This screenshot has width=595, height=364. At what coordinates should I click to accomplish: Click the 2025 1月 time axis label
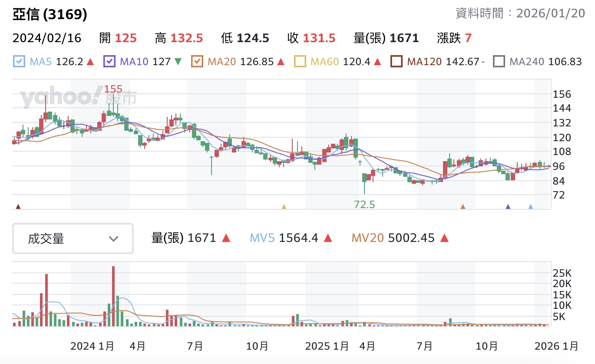tap(327, 346)
